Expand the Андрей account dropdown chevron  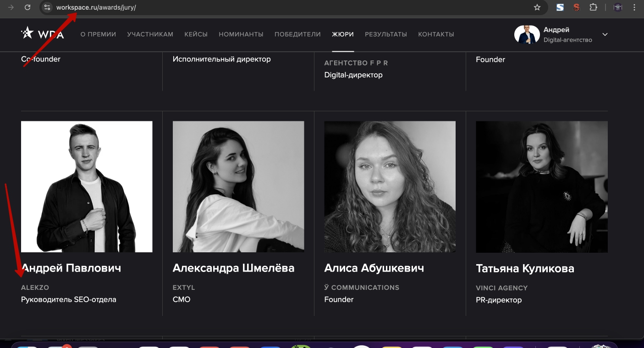click(x=605, y=34)
